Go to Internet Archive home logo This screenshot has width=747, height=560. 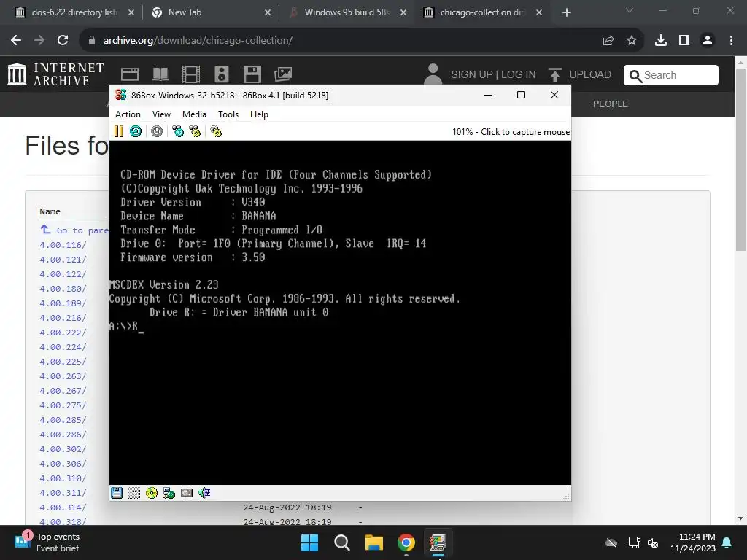(55, 74)
